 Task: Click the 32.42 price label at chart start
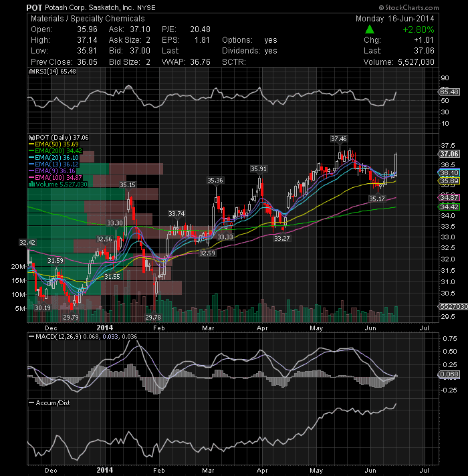click(27, 242)
